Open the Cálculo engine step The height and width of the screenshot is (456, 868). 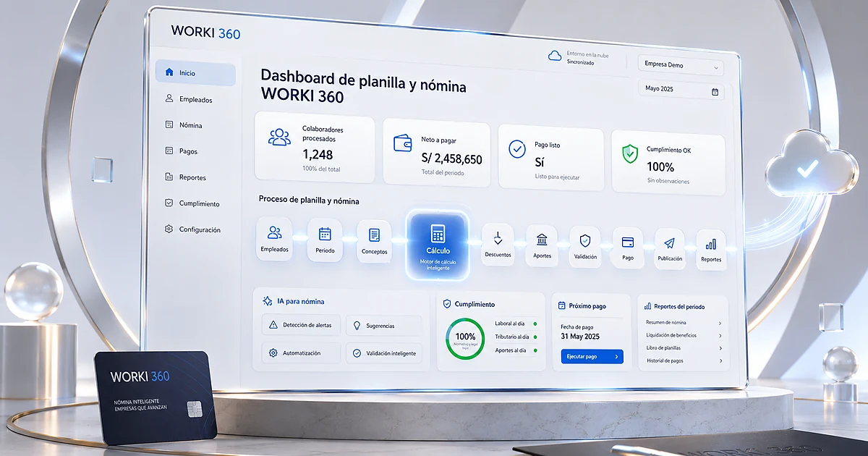438,245
